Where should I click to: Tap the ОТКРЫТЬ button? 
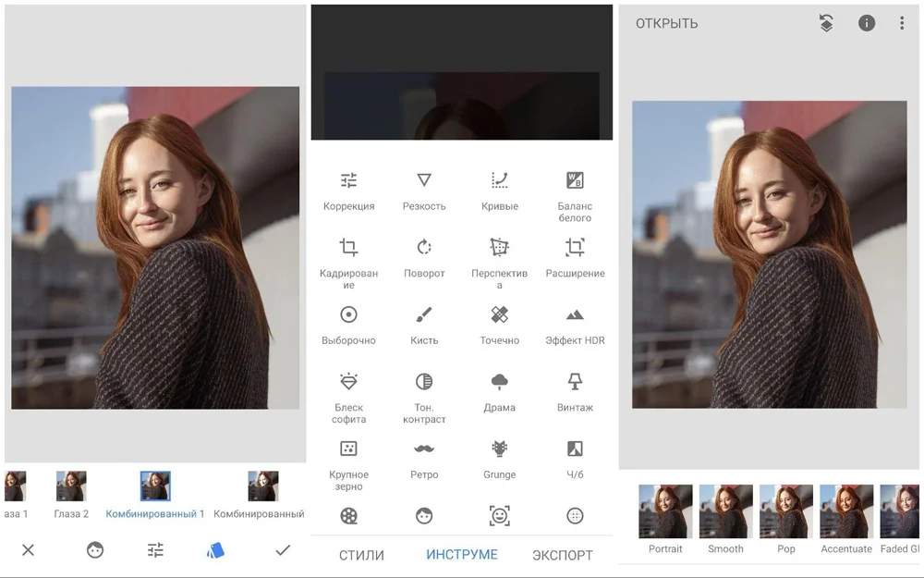(666, 24)
